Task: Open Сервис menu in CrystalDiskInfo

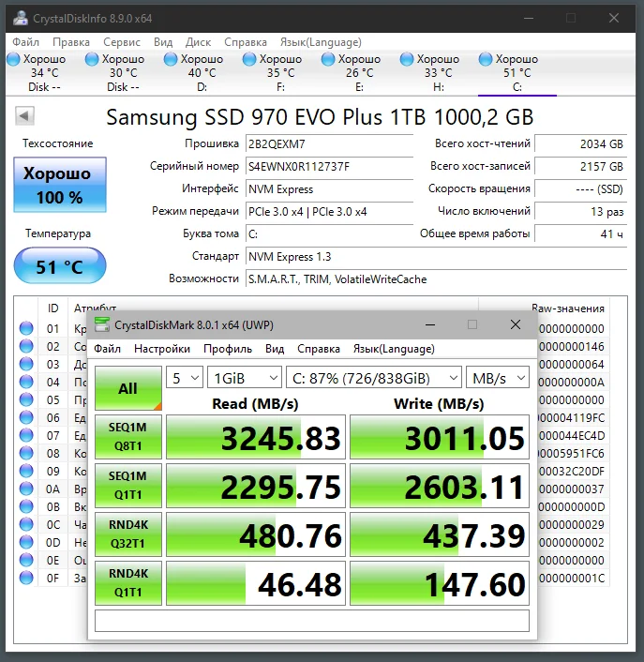Action: point(122,42)
